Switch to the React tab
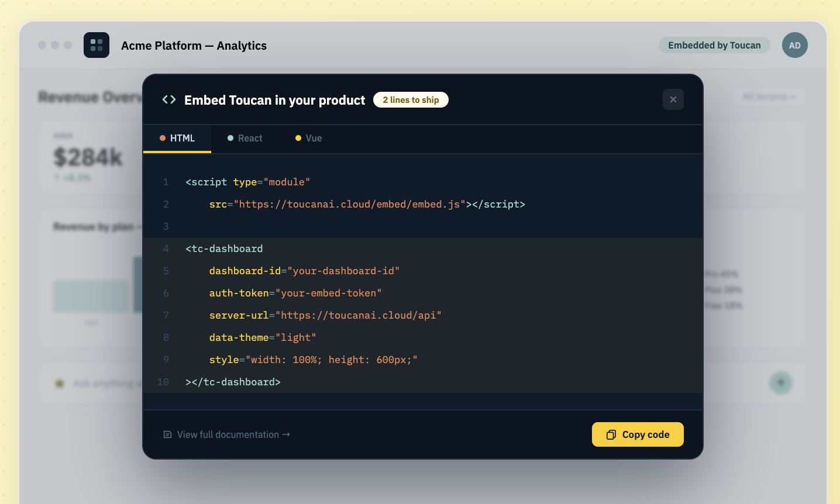Image resolution: width=840 pixels, height=504 pixels. pos(245,139)
